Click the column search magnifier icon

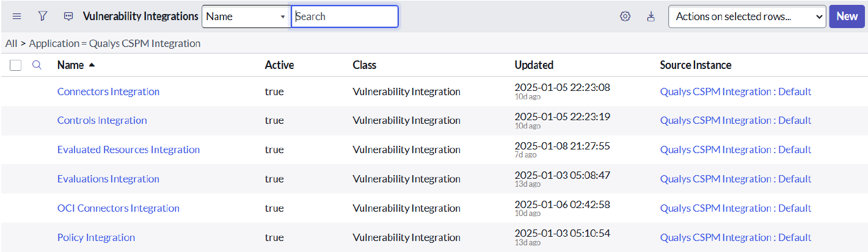pos(37,65)
